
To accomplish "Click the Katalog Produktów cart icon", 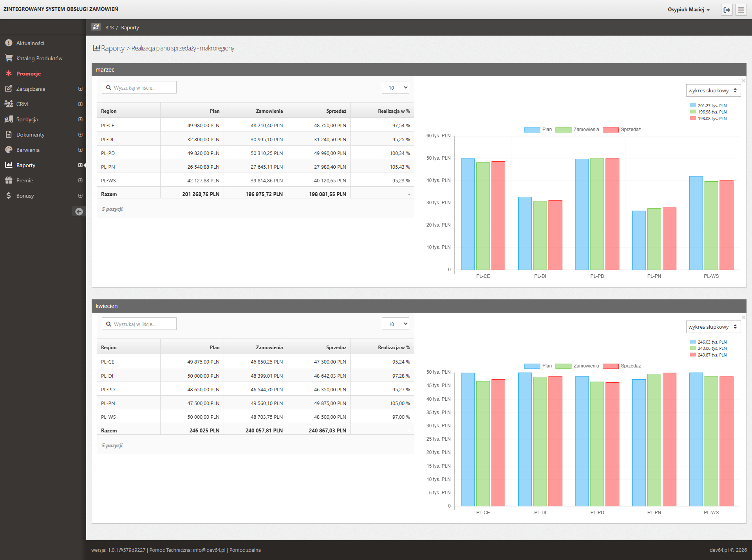I will point(9,58).
